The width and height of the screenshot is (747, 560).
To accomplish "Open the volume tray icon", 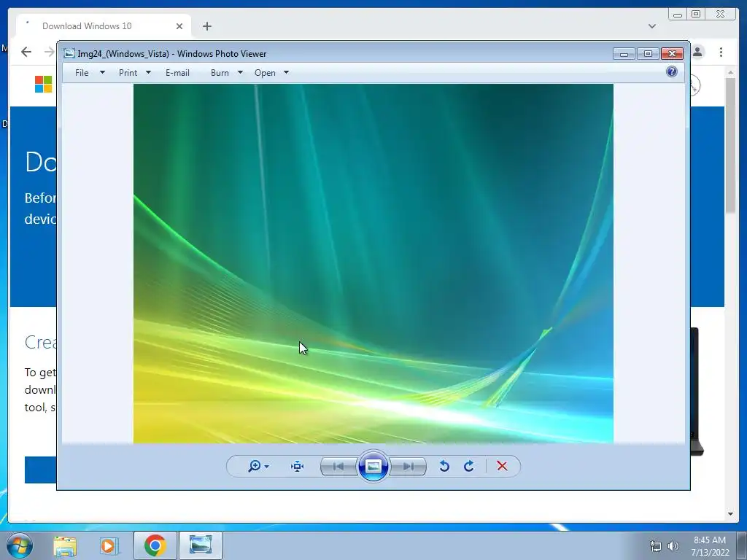I will pos(673,546).
